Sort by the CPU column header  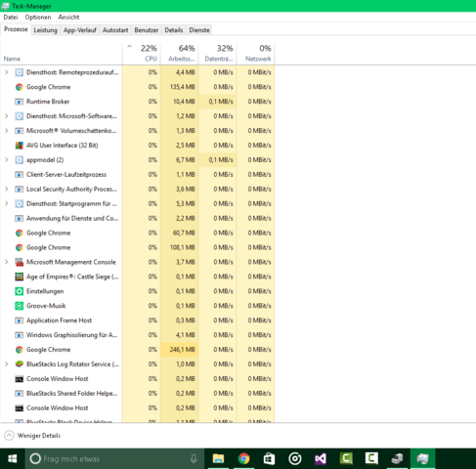pyautogui.click(x=142, y=54)
